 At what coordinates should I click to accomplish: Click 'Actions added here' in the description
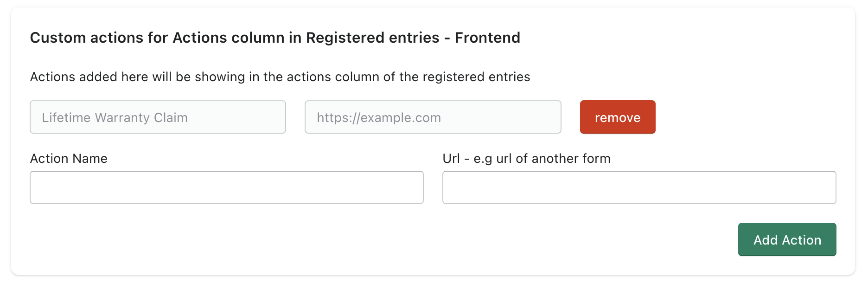89,77
